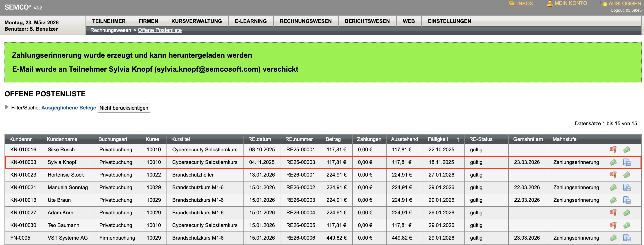This screenshot has width=644, height=245.
Task: Switch to the Kursverwaltung tab
Action: 196,21
